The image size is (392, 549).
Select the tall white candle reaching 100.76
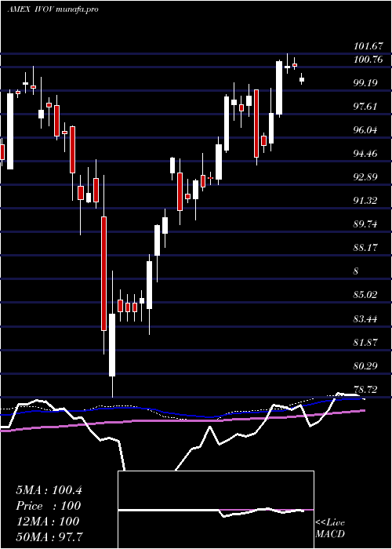[279, 88]
